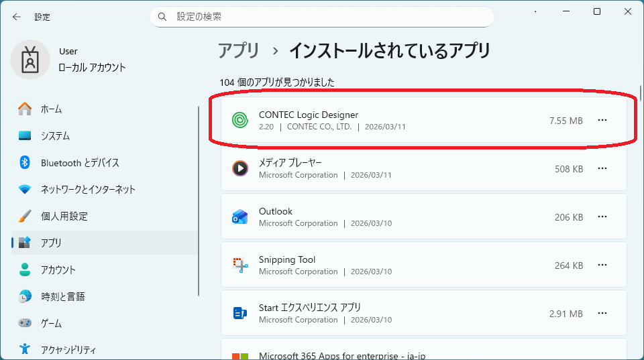
Task: Click the Bluetooth とデバイス sidebar icon
Action: click(25, 162)
